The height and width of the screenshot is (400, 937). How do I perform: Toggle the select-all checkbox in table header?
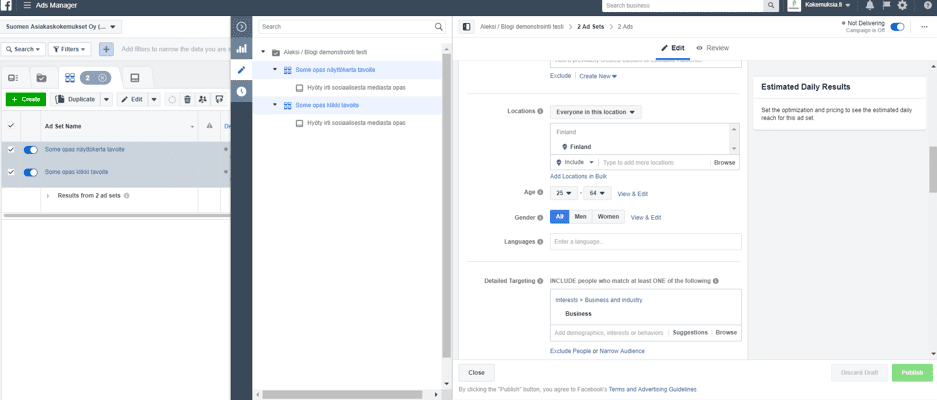click(x=11, y=126)
